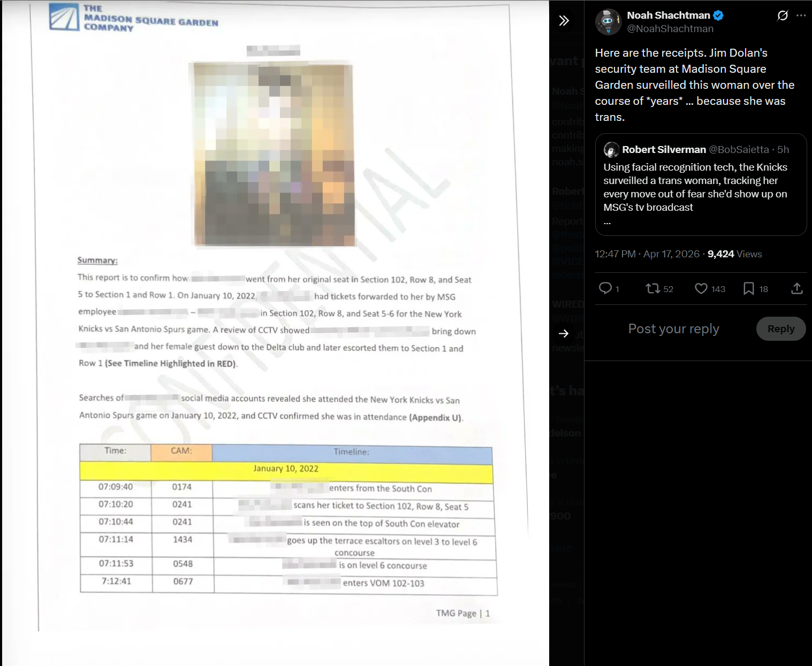812x666 pixels.
Task: Open Noah Shachtman's profile avatar
Action: point(608,22)
